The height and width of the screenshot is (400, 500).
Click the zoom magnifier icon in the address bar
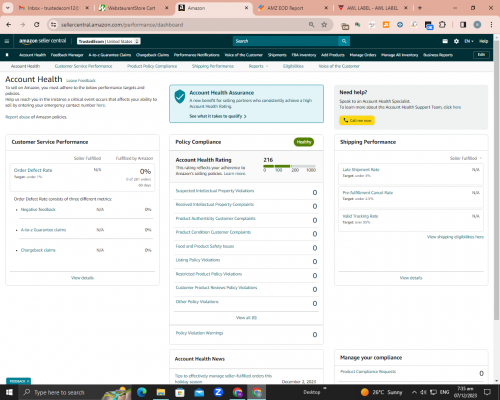[x=311, y=25]
